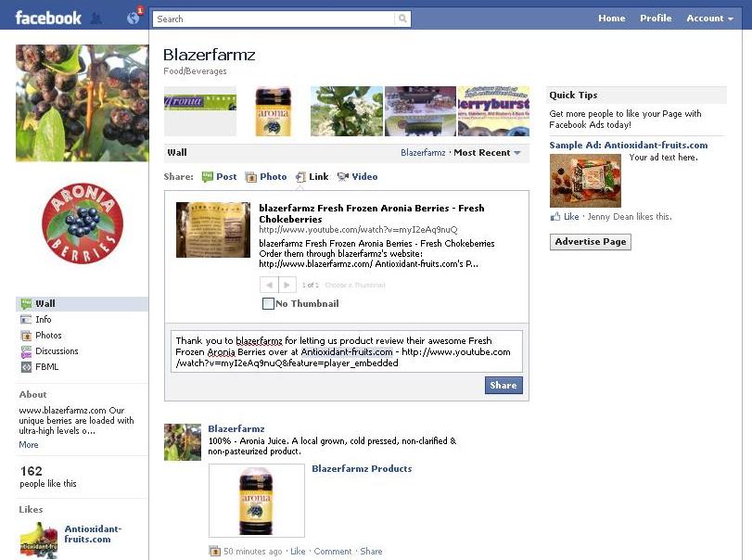Click the friend requests icon in header

(96, 19)
